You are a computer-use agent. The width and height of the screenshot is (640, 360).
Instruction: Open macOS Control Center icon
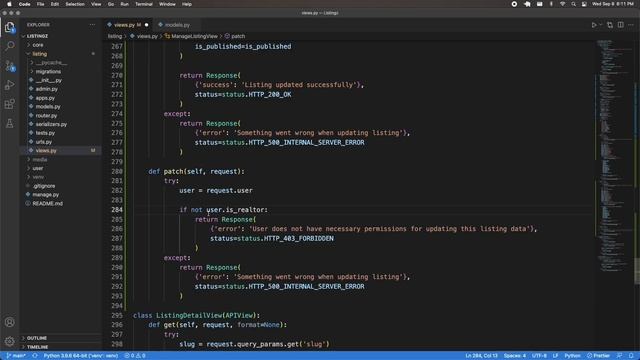(584, 4)
